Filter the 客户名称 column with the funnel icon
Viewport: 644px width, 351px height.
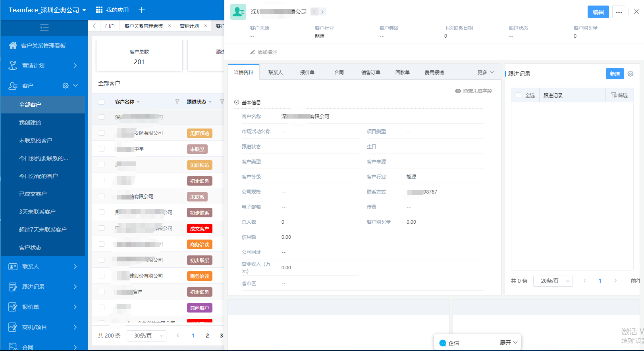tap(177, 102)
